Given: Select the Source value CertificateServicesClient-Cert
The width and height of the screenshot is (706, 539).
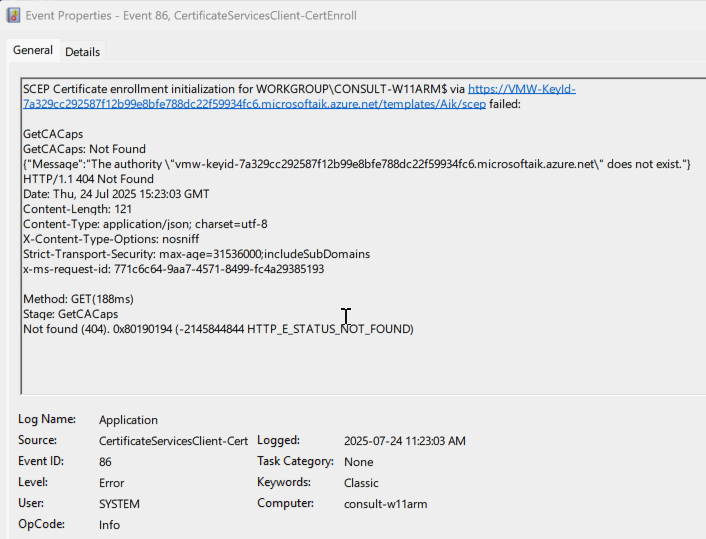Looking at the screenshot, I should click(173, 441).
